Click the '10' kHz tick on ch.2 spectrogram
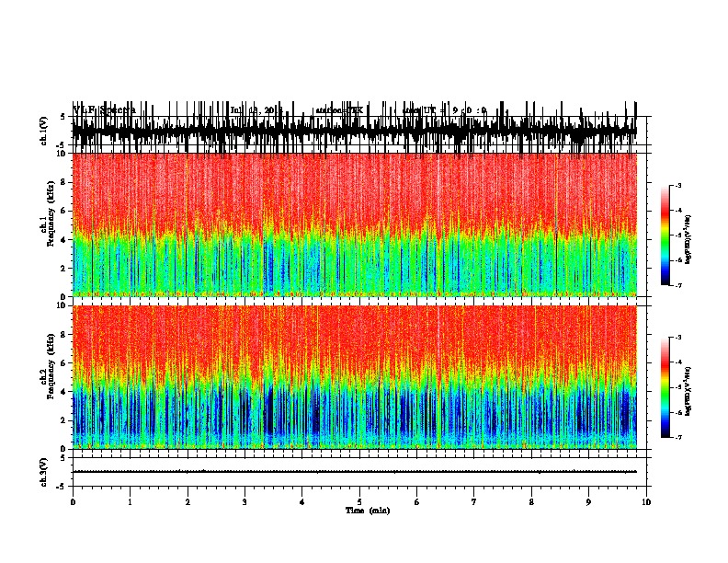Image resolution: width=728 pixels, height=563 pixels. tap(63, 305)
